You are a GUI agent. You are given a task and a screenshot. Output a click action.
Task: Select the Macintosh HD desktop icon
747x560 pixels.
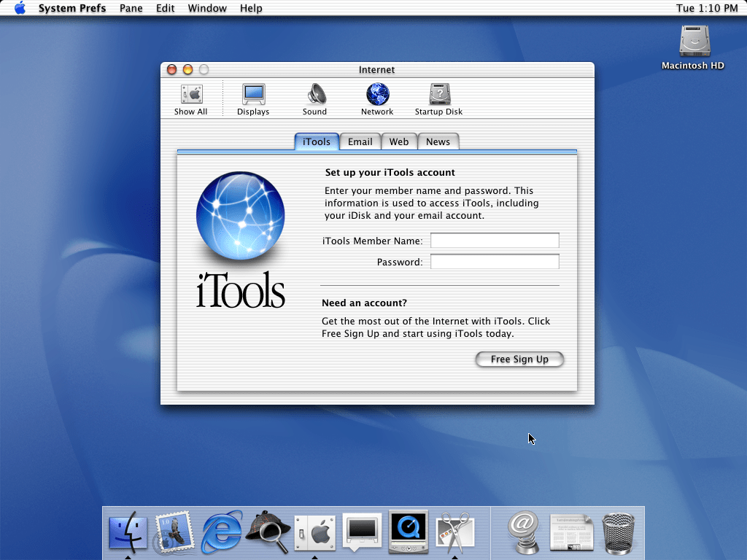[694, 47]
